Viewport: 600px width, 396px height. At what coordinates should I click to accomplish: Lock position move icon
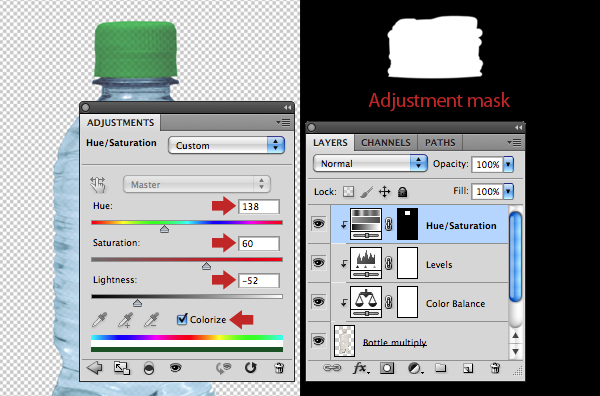[384, 192]
